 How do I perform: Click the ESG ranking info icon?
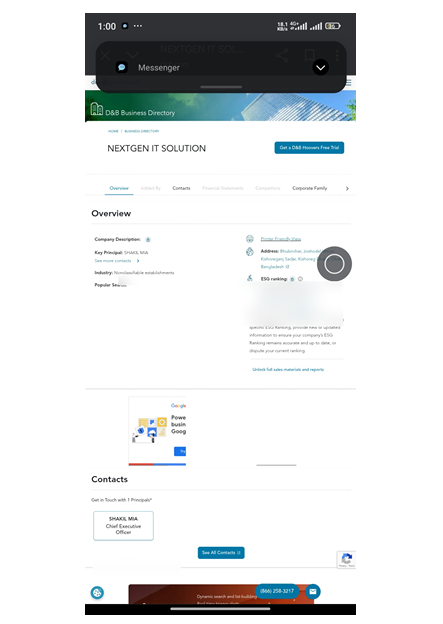tap(300, 279)
